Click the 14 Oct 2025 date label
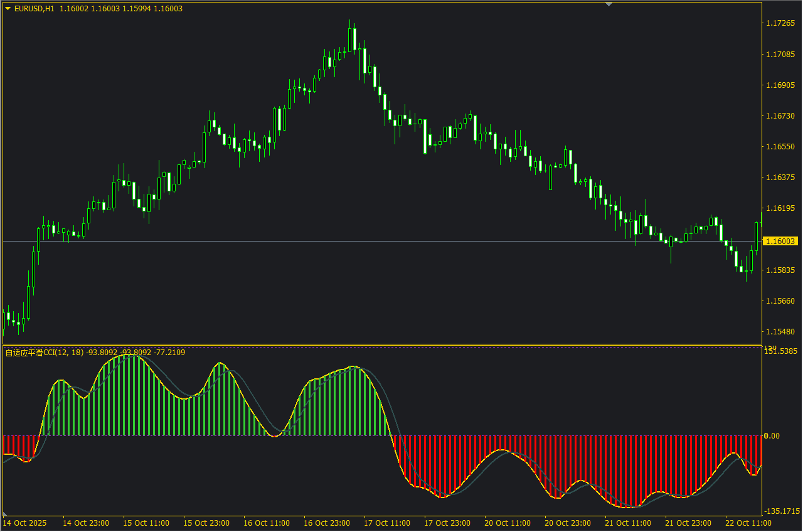 click(x=24, y=523)
